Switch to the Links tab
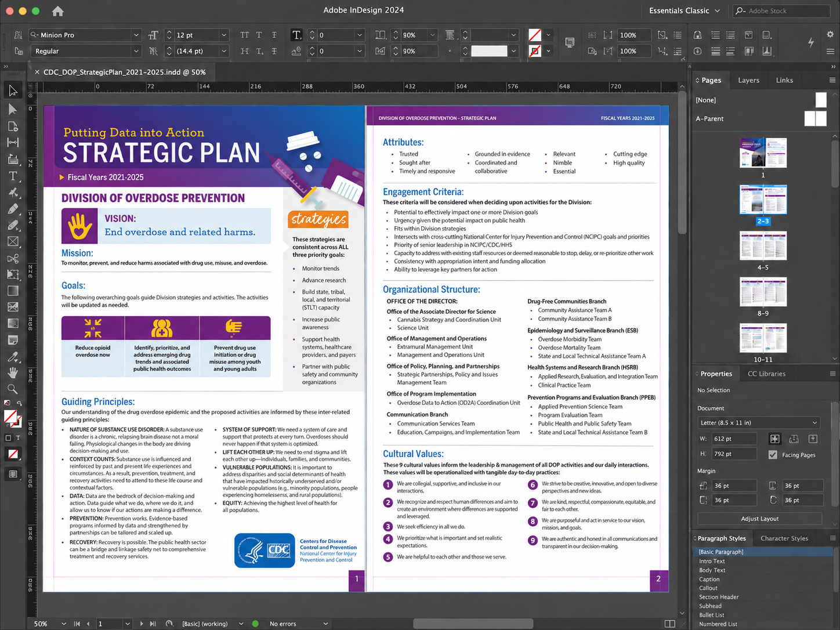Screen dimensions: 840x630 (x=784, y=80)
